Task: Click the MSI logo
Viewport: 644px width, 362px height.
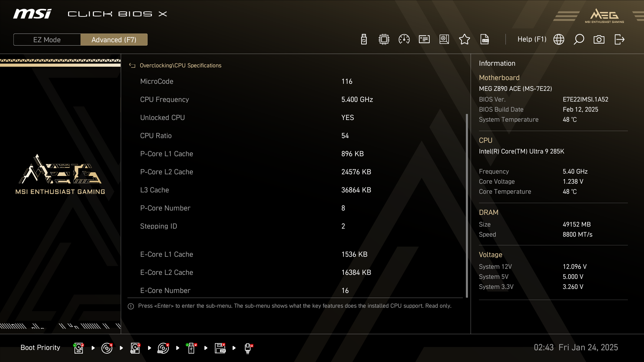Action: pos(32,14)
